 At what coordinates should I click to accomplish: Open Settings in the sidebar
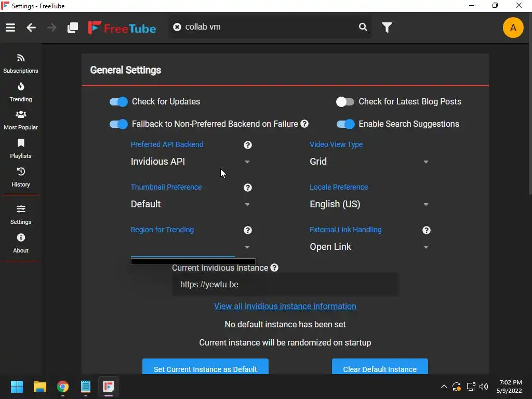[x=21, y=215]
